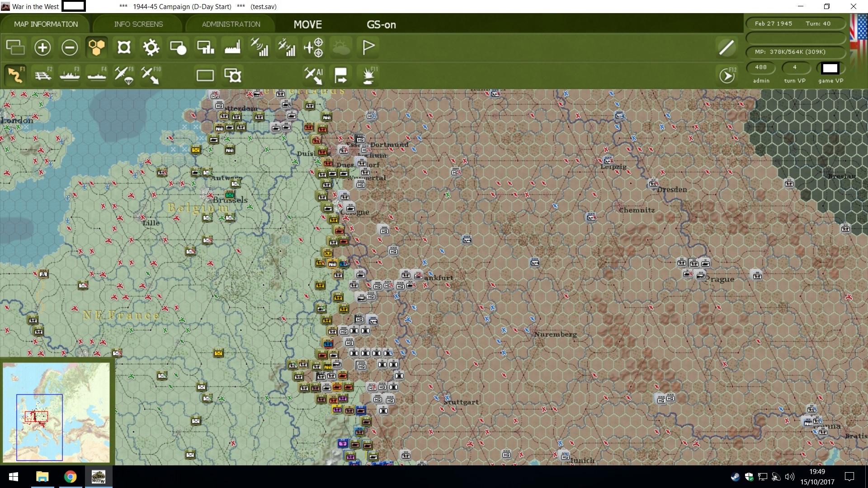Viewport: 868px width, 488px height.
Task: Click the GS-on status label
Action: click(381, 25)
